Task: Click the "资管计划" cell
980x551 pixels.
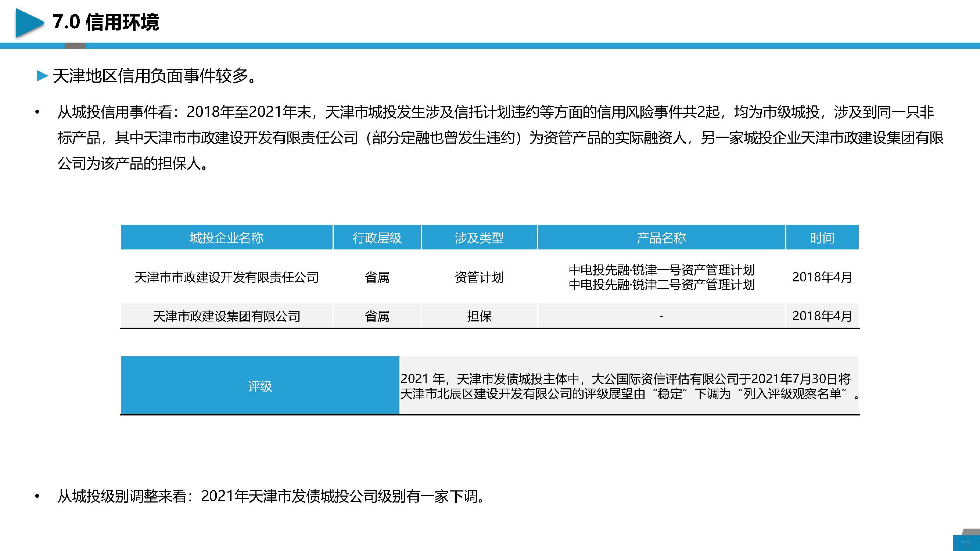Action: click(x=480, y=277)
